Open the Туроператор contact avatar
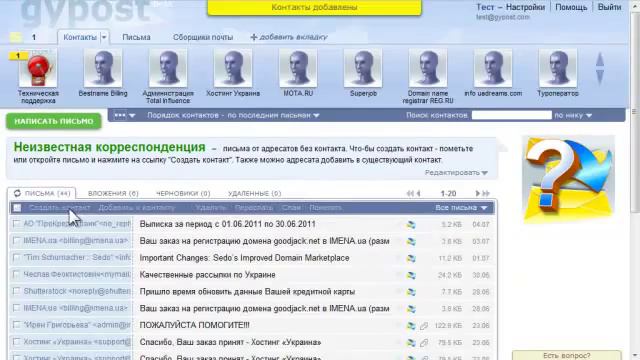 [558, 69]
